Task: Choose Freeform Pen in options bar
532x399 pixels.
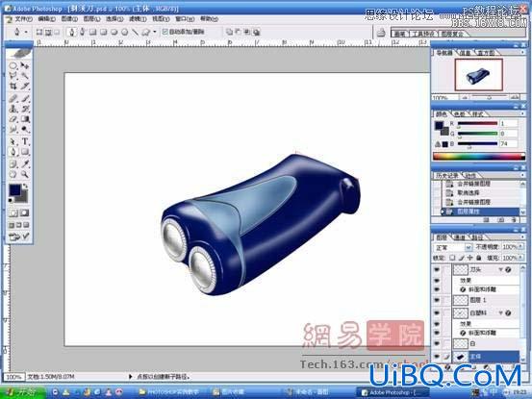Action: point(82,32)
